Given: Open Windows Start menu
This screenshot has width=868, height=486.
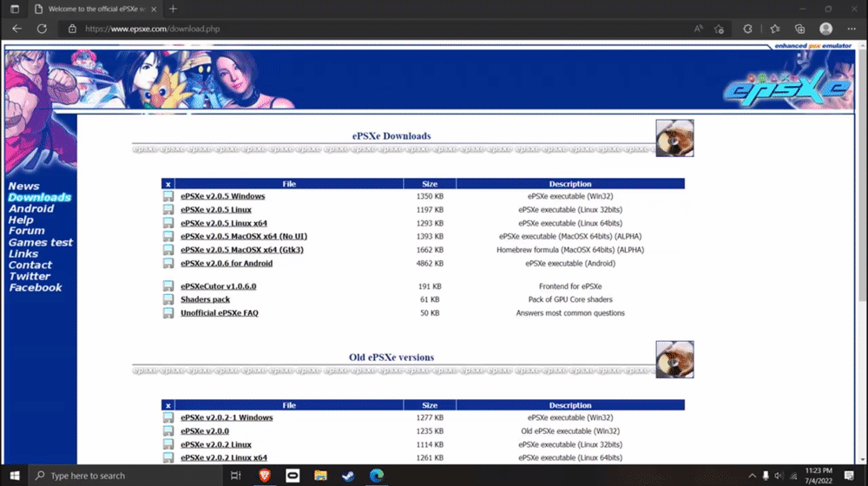Looking at the screenshot, I should [x=15, y=476].
